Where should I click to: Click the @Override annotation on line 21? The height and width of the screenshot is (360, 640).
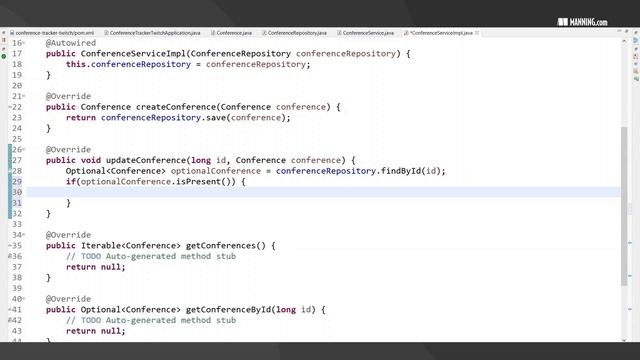pyautogui.click(x=68, y=96)
